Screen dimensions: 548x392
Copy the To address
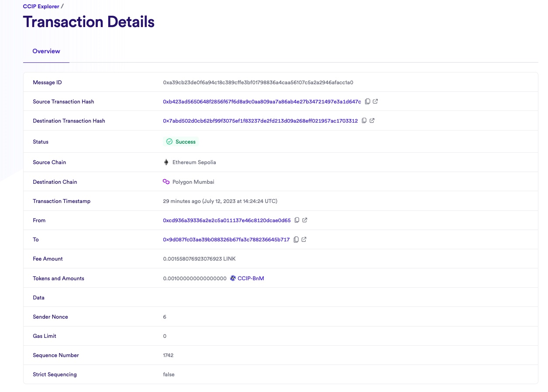tap(296, 240)
